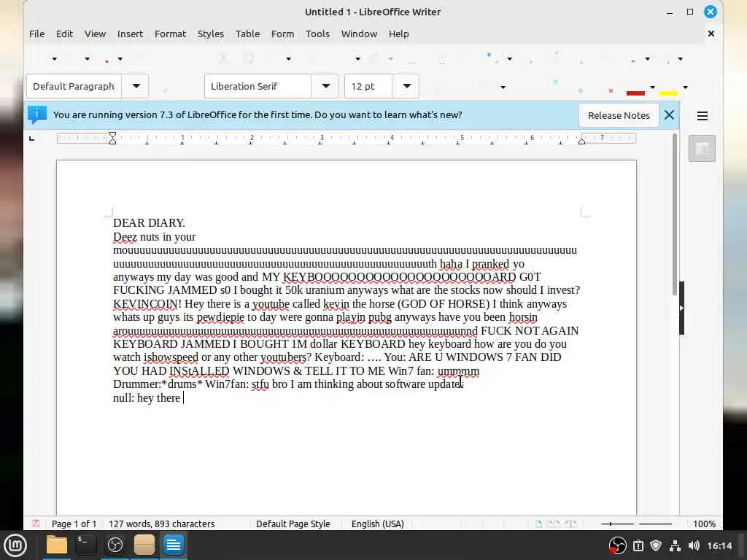Click the document-modified save indicator in status bar
747x560 pixels.
tap(36, 524)
